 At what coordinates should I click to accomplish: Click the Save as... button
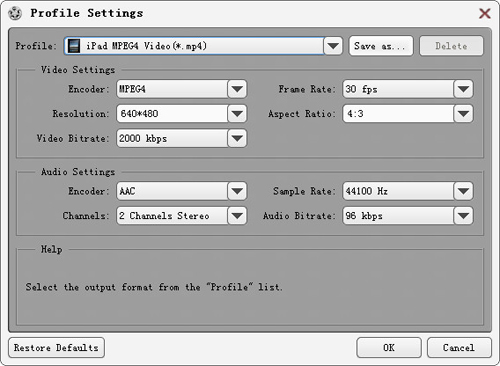pos(381,46)
